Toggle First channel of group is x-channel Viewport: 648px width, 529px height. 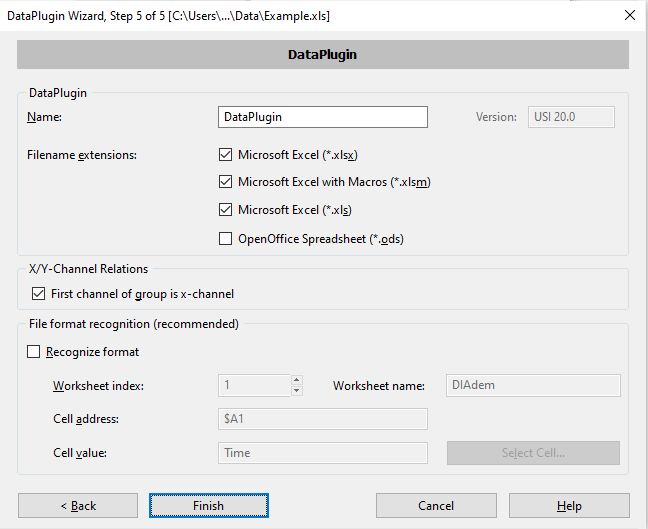(39, 294)
